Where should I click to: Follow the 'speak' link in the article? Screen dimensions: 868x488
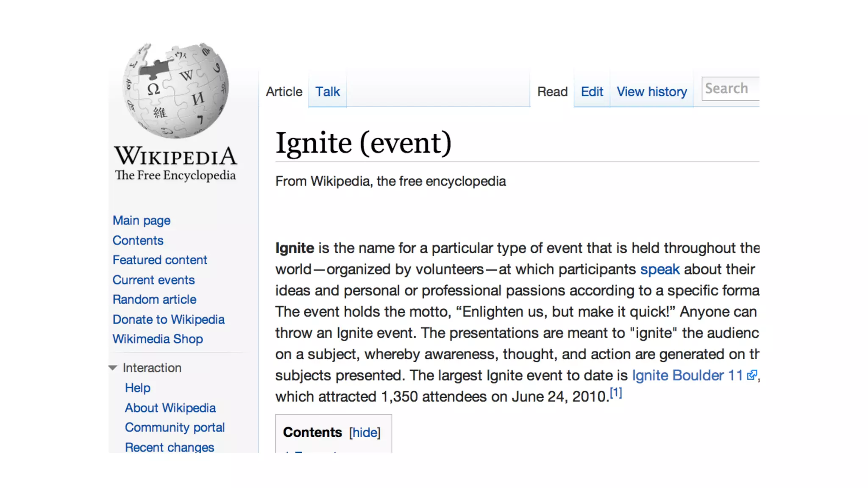click(x=659, y=269)
